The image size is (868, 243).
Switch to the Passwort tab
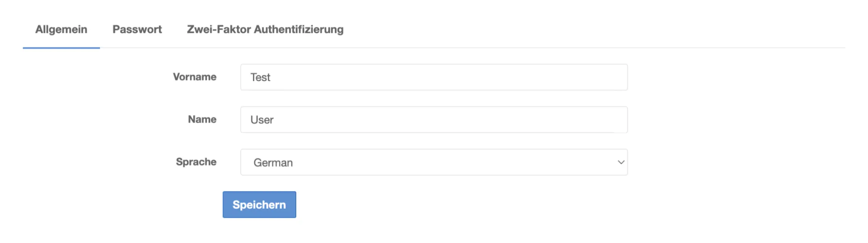point(137,29)
